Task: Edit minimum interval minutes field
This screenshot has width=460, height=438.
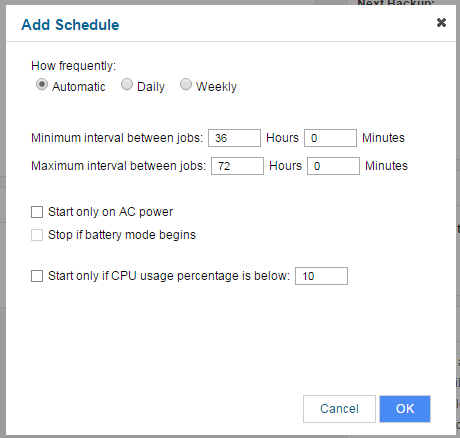Action: point(330,138)
